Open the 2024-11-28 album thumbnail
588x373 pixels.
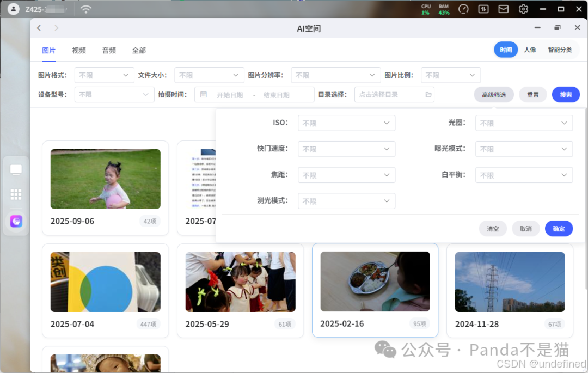pos(510,282)
